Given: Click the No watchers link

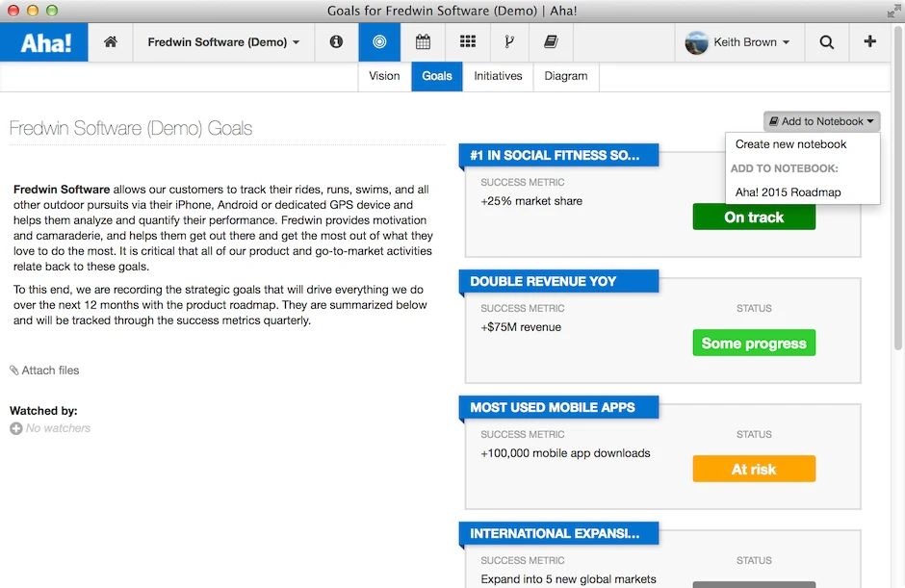Looking at the screenshot, I should click(58, 428).
